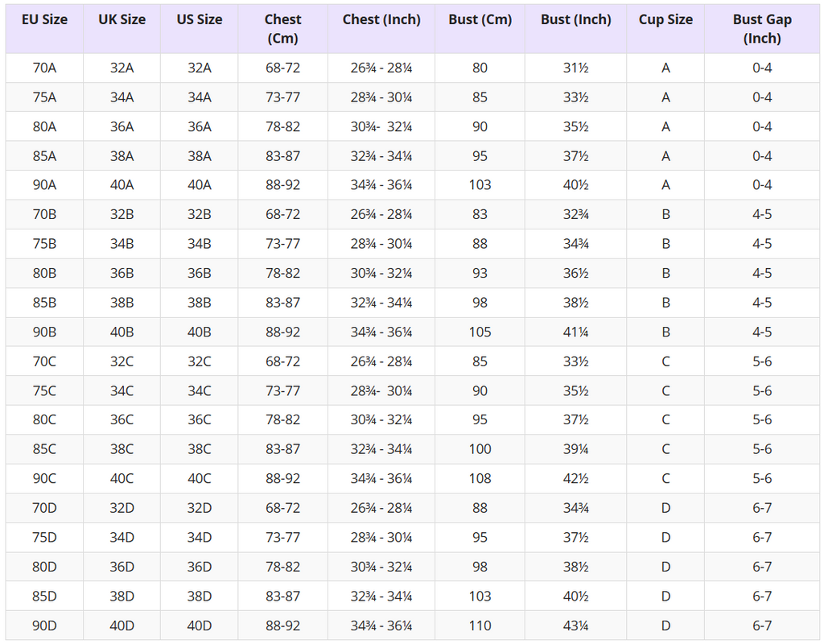
Task: Click the EU size cell "70C"
Action: click(45, 361)
